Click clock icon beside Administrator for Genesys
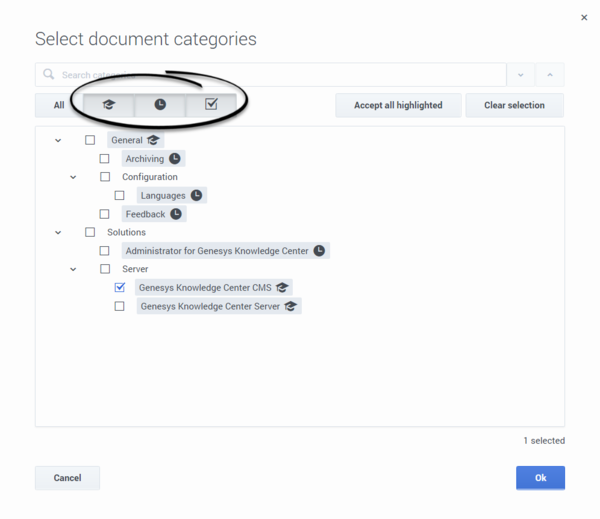The width and height of the screenshot is (600, 519). click(319, 251)
